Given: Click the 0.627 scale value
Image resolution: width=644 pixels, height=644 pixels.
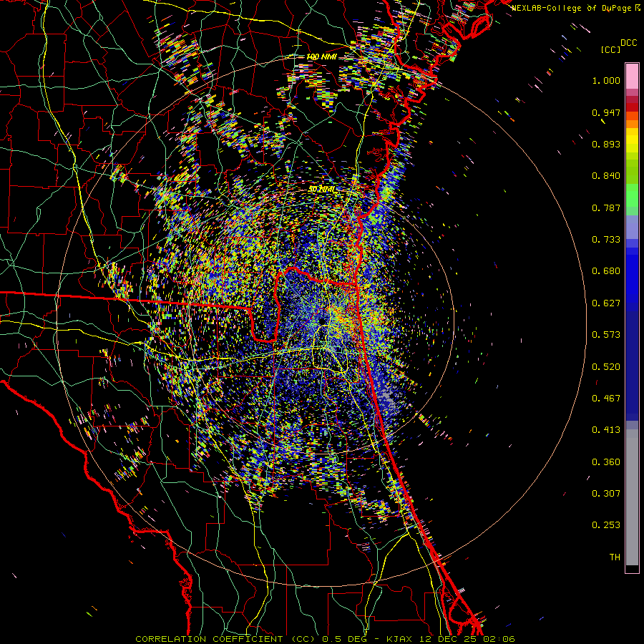Looking at the screenshot, I should pyautogui.click(x=606, y=303).
